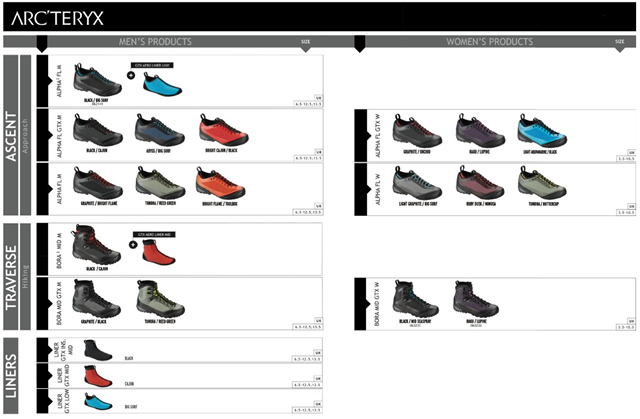Click the Size marker in Men's Products header
This screenshot has height=419, width=640.
306,42
